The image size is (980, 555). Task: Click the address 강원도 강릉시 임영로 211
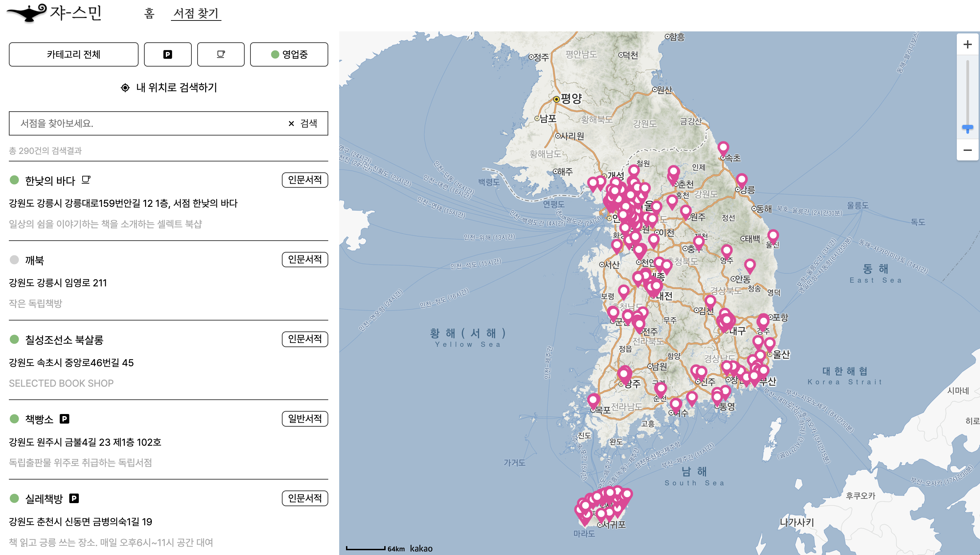point(58,283)
